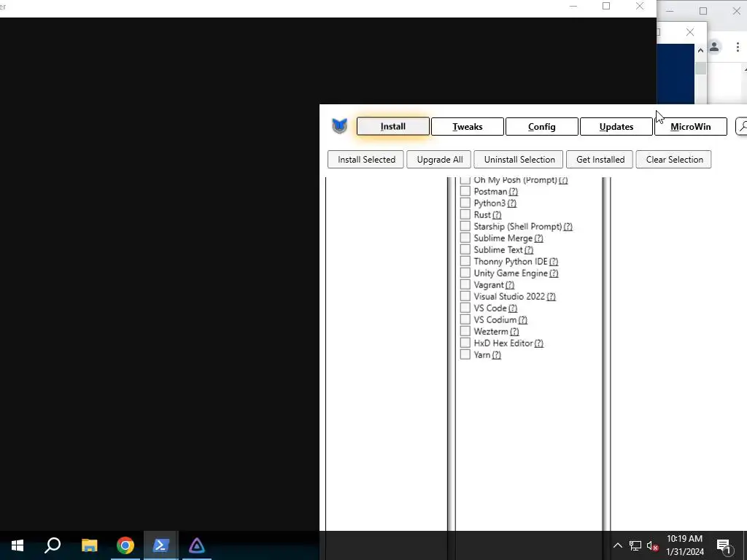Launch Google Chrome from taskbar
Screen dimensions: 747x560
[125, 545]
